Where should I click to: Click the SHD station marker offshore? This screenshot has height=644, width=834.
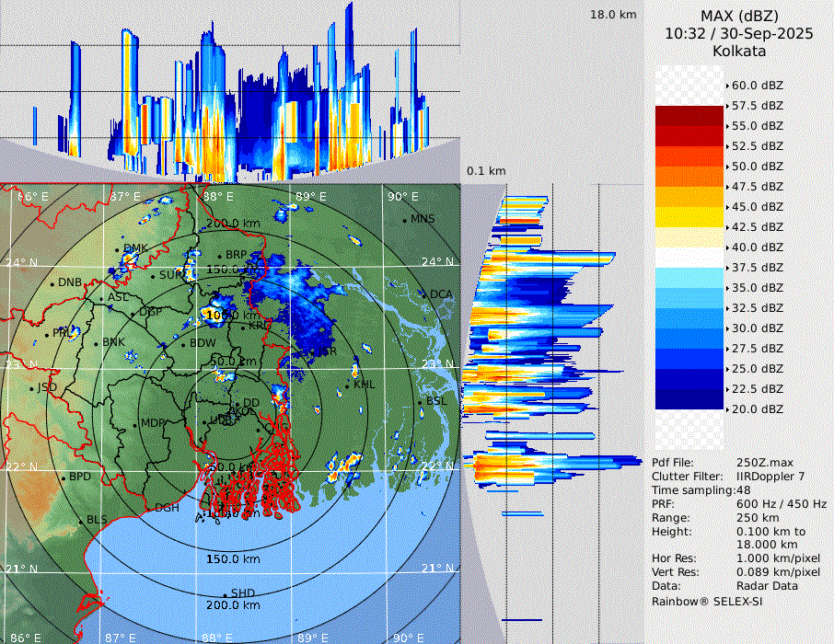coord(226,594)
